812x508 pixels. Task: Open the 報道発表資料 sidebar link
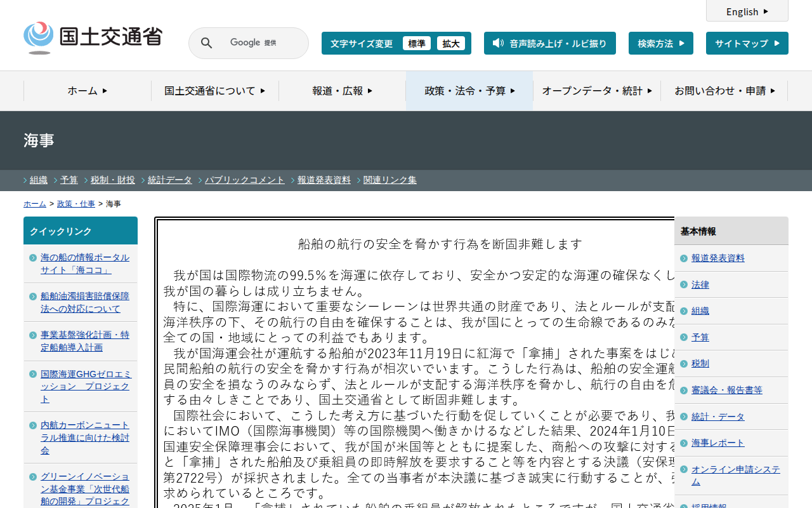[x=718, y=258]
